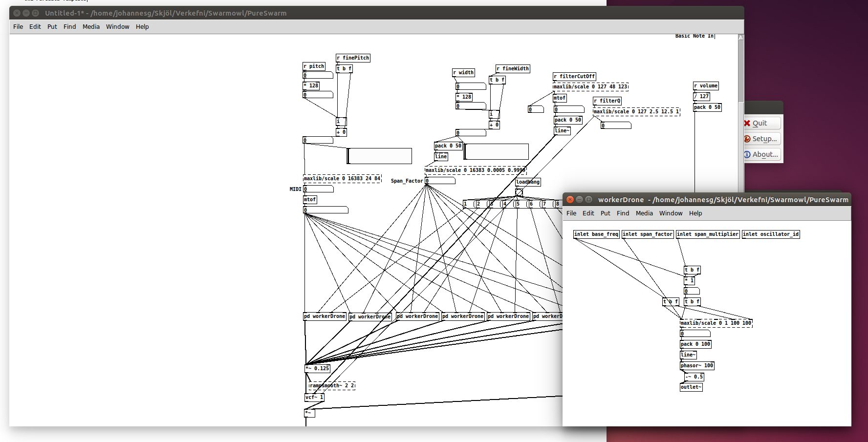Click the number box under r pitch
This screenshot has height=442, width=868.
(318, 75)
